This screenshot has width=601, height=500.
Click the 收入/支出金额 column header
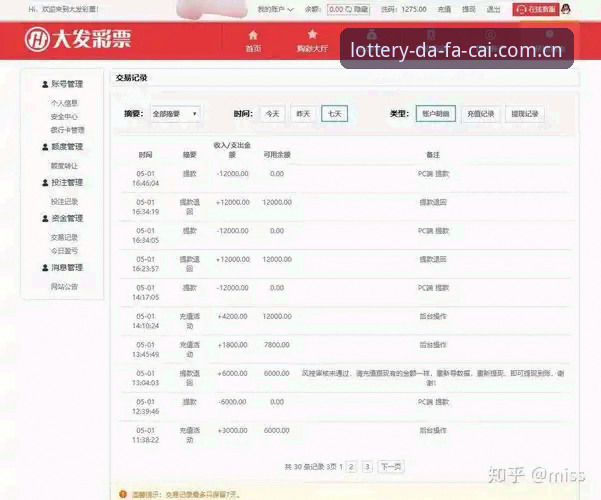(232, 150)
